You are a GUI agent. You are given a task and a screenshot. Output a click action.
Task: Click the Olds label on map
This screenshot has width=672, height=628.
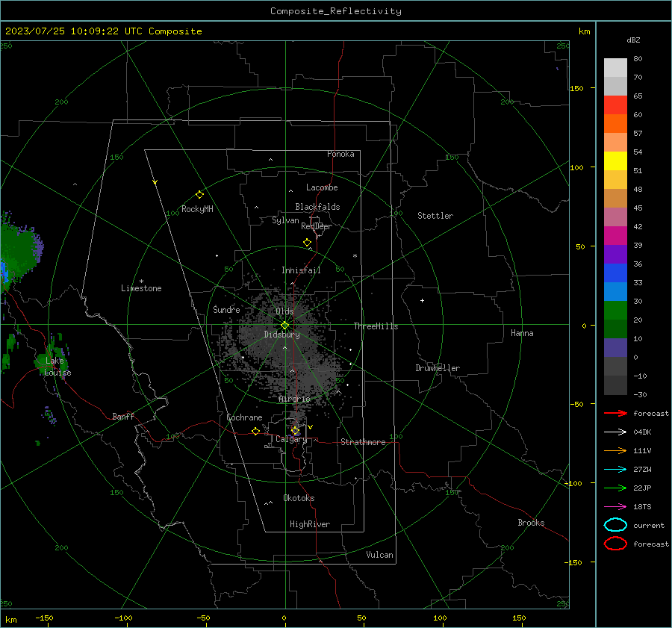284,311
